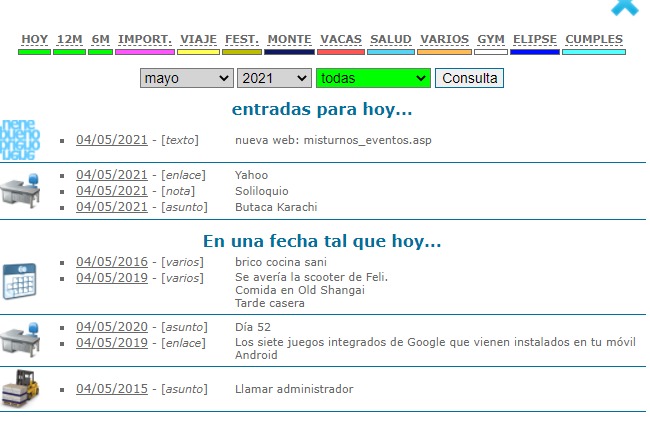Click the blue text logo icon
The width and height of the screenshot is (650, 434).
(x=20, y=140)
